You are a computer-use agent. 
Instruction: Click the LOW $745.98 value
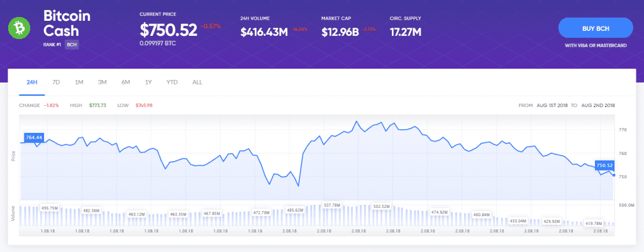[x=144, y=105]
